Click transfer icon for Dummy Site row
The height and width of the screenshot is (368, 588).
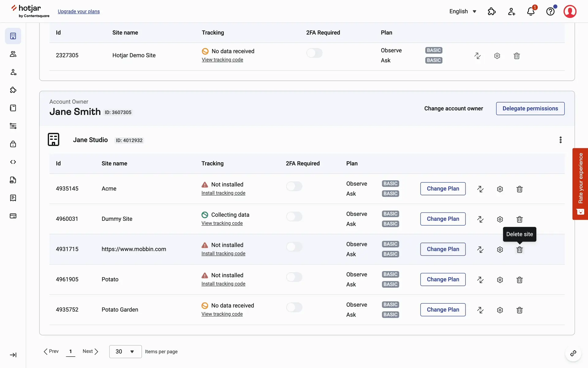point(480,219)
